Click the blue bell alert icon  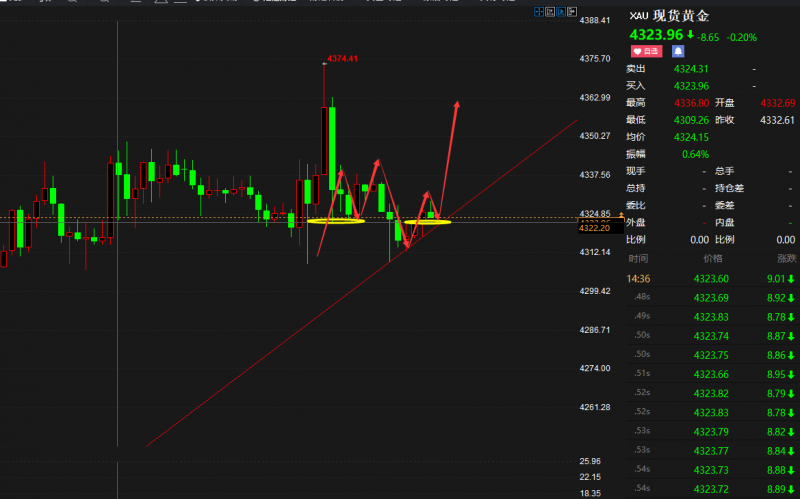click(678, 50)
